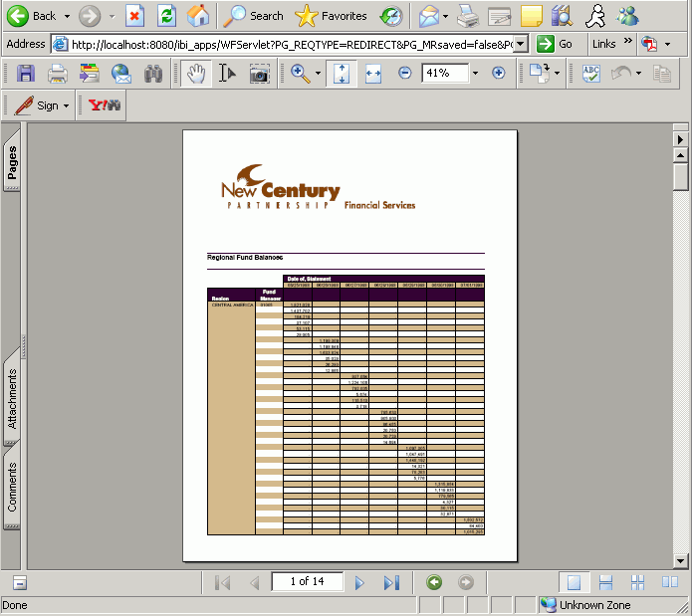Open the Pages side tab

[12, 162]
